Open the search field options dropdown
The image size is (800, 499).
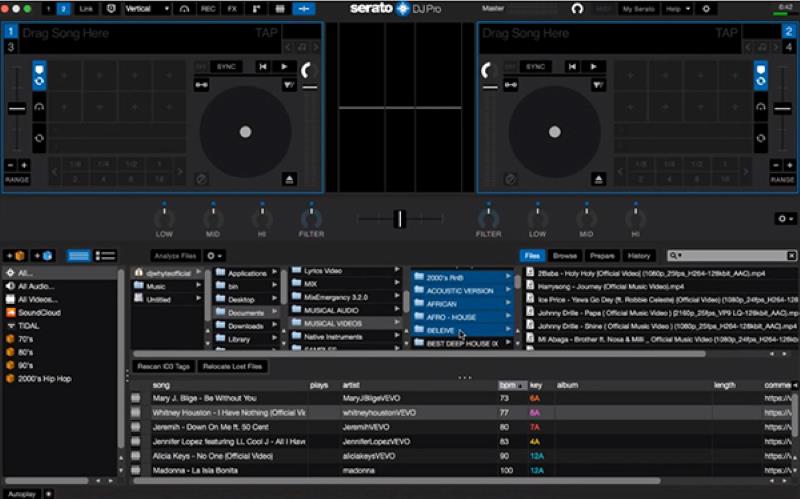pyautogui.click(x=676, y=255)
